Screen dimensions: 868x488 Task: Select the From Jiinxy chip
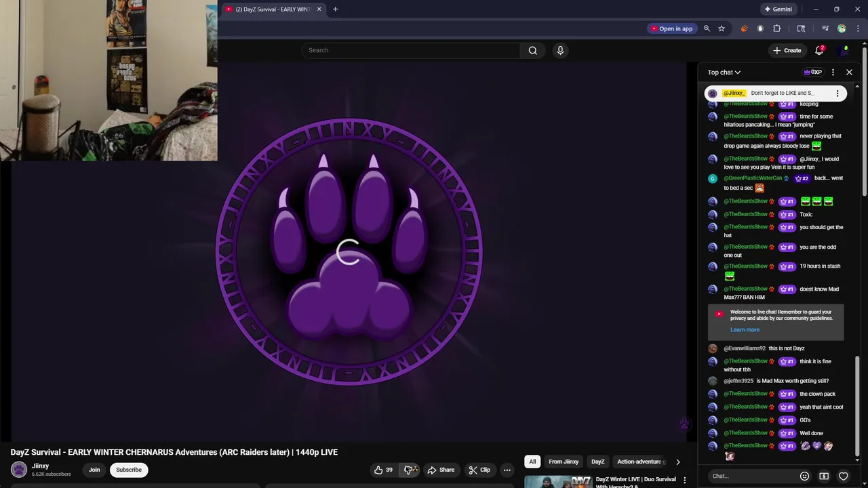point(564,462)
